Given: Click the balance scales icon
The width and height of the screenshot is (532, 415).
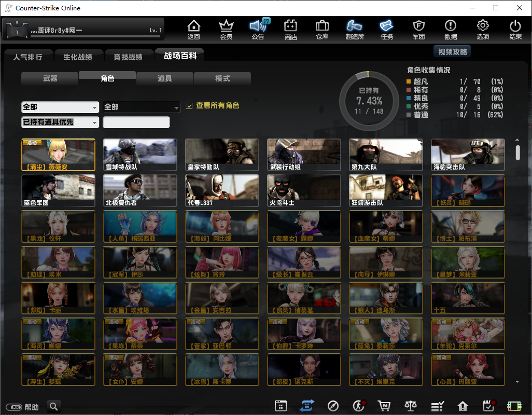Looking at the screenshot, I should (x=411, y=406).
